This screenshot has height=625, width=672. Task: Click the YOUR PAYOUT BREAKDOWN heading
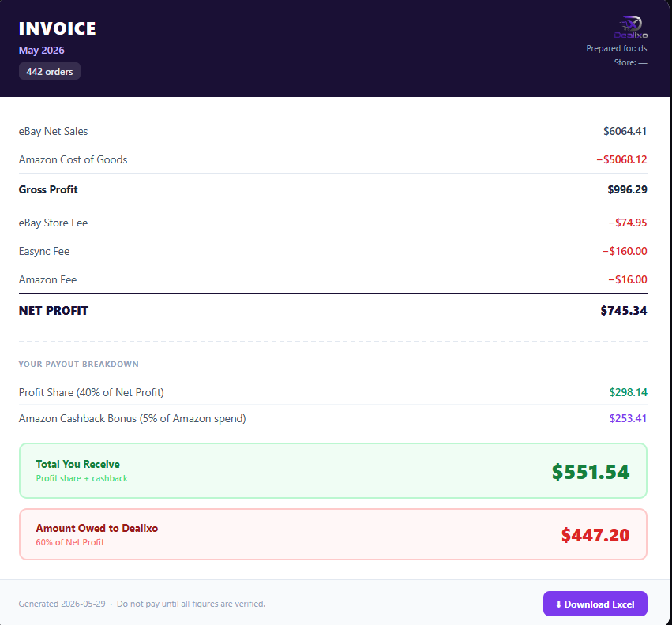pyautogui.click(x=78, y=364)
